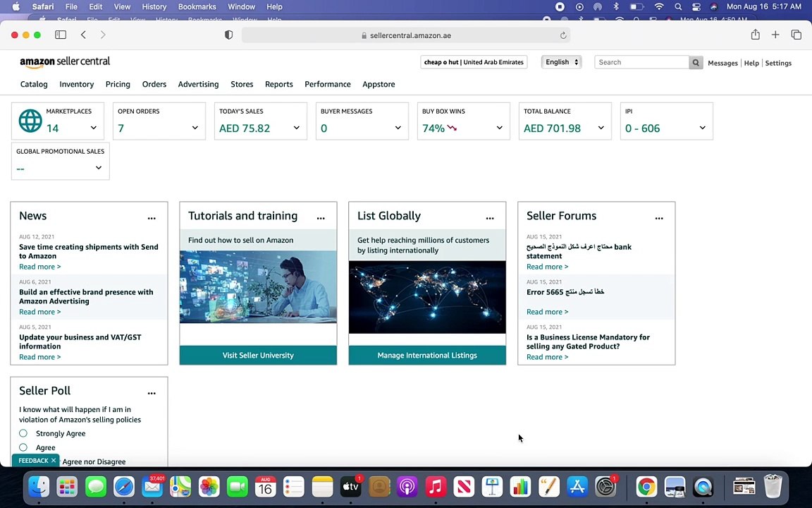Expand the Today's Sales card chevron

coord(297,128)
